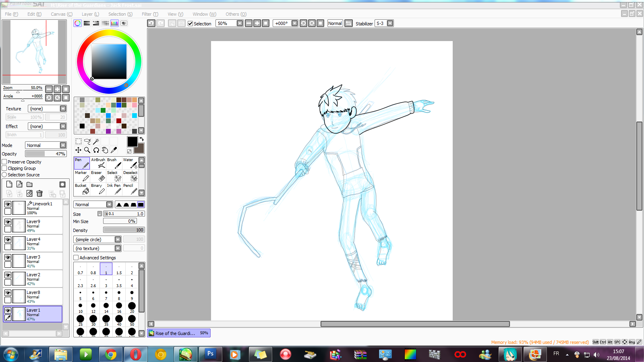The height and width of the screenshot is (362, 644).
Task: Select the Layer3 layer
Action: point(33,261)
